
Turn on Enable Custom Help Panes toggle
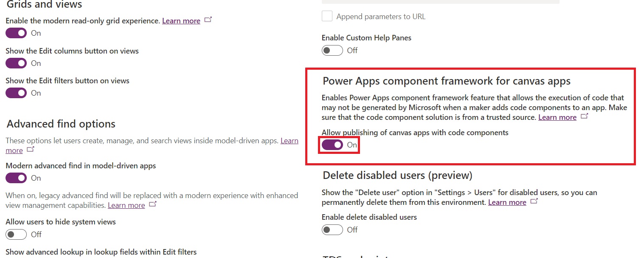pos(332,51)
